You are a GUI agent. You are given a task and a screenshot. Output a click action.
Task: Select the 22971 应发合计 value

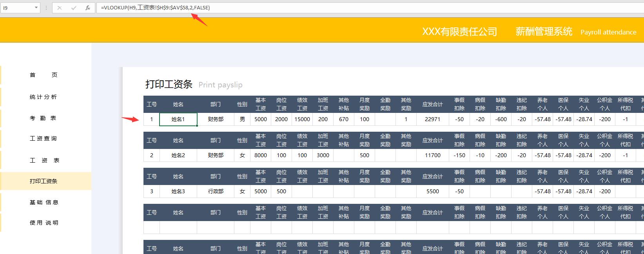[433, 120]
